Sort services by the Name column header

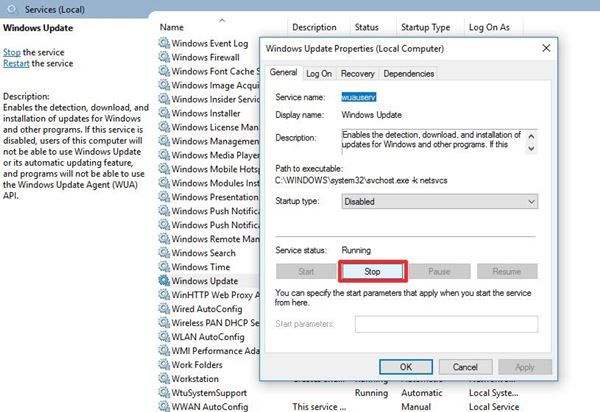click(x=172, y=27)
